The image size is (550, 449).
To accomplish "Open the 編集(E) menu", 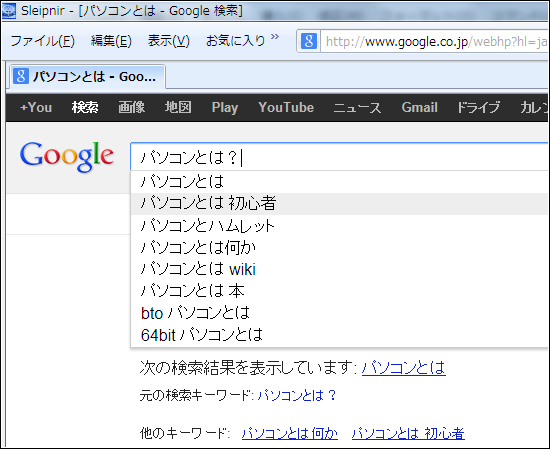I will (x=111, y=41).
